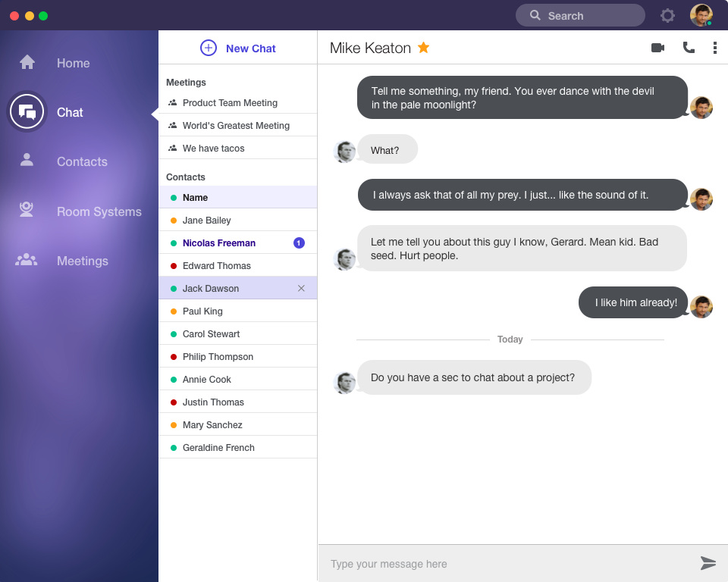Click the magnifying glass search icon
The image size is (728, 582).
[535, 15]
